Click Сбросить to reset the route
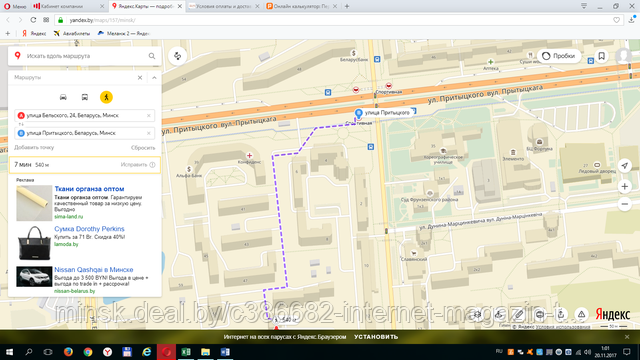The image size is (640, 360). point(143,148)
